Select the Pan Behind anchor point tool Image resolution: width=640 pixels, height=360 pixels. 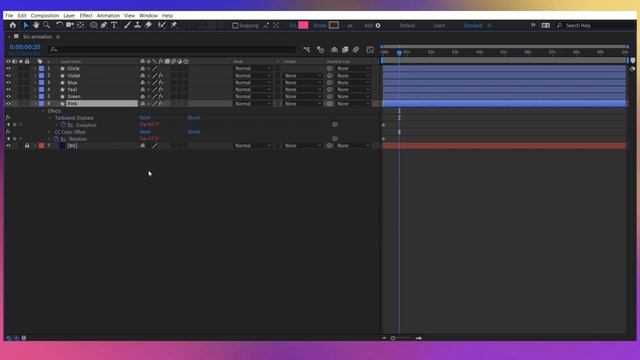80,25
